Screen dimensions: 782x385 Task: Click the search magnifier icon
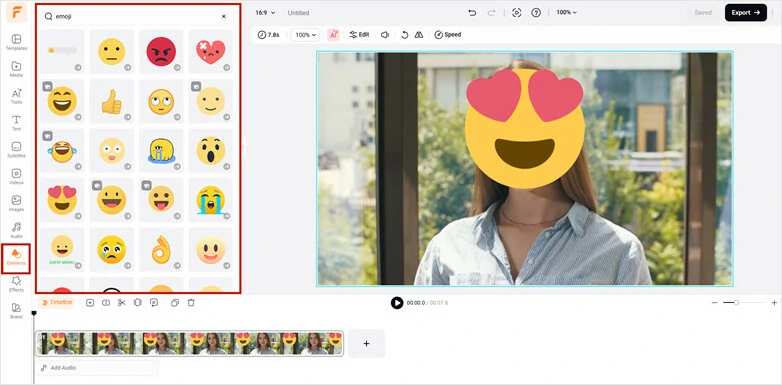pos(48,16)
